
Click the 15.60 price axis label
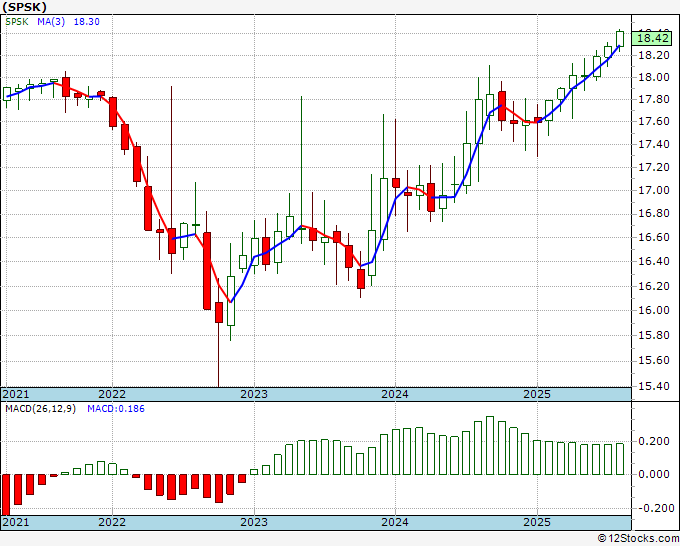click(x=654, y=360)
